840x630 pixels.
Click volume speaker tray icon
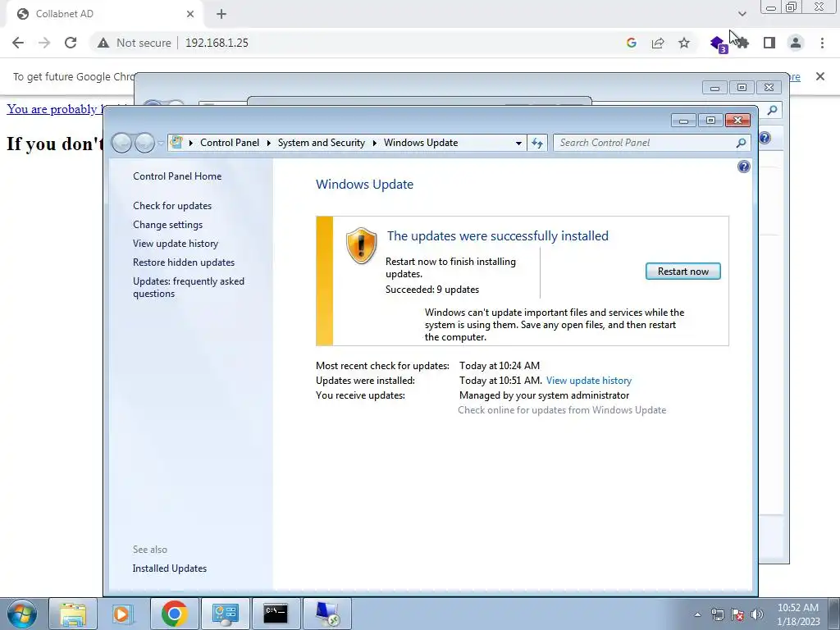point(757,614)
